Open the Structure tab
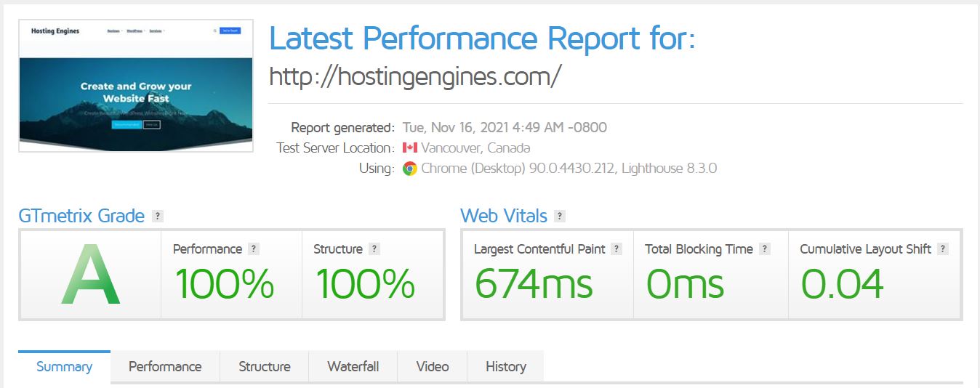Screen dimensions: 980x388 coord(265,367)
